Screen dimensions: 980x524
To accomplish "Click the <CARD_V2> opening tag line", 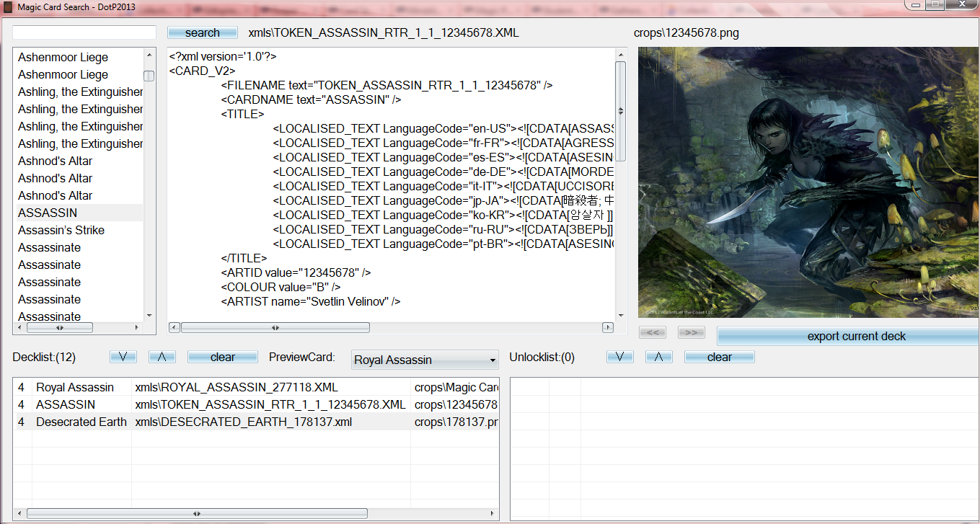I will [202, 71].
